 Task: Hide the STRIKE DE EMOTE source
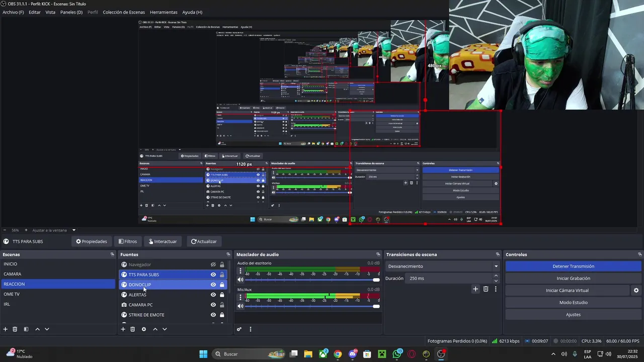click(213, 315)
